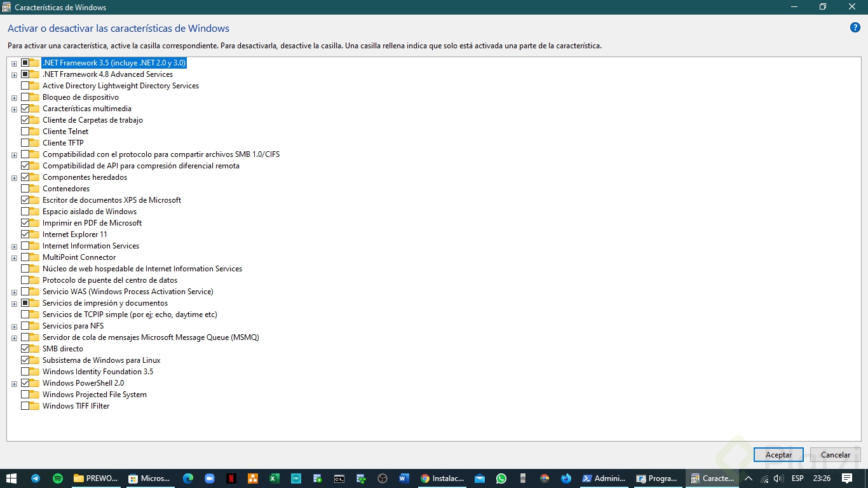Open the Wi-Fi network tray icon
The width and height of the screenshot is (868, 488).
click(764, 478)
